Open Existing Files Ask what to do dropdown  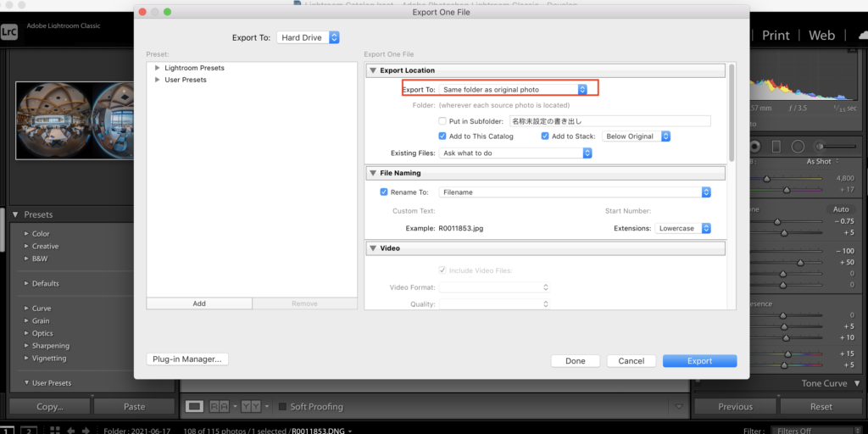pos(515,153)
